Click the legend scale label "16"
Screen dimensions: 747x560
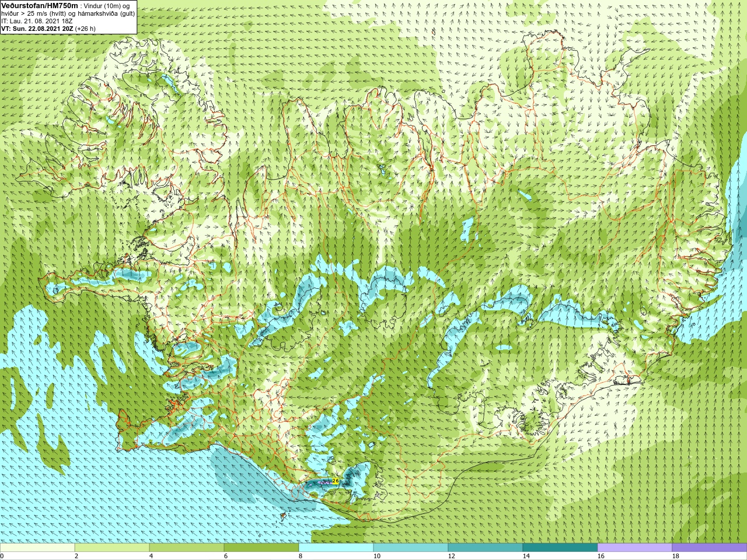tap(601, 556)
